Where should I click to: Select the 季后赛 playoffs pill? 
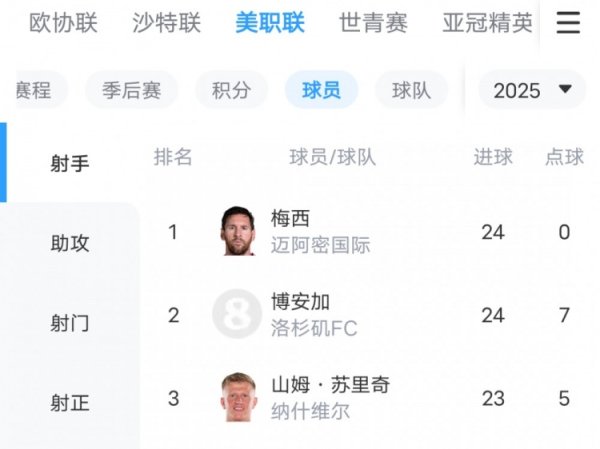[131, 90]
